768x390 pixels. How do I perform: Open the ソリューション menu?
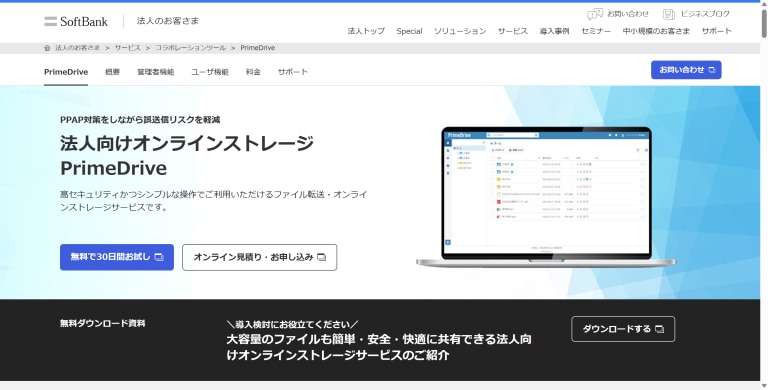(460, 31)
